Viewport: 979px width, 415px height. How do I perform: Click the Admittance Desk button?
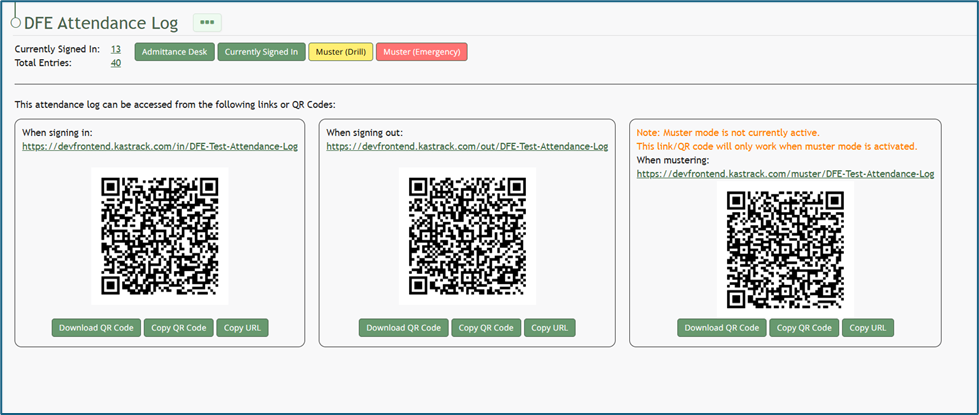[174, 52]
